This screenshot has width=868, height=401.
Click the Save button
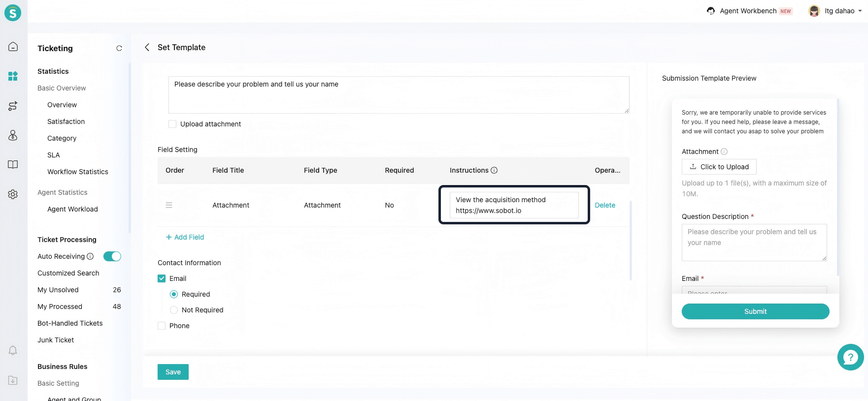(173, 372)
